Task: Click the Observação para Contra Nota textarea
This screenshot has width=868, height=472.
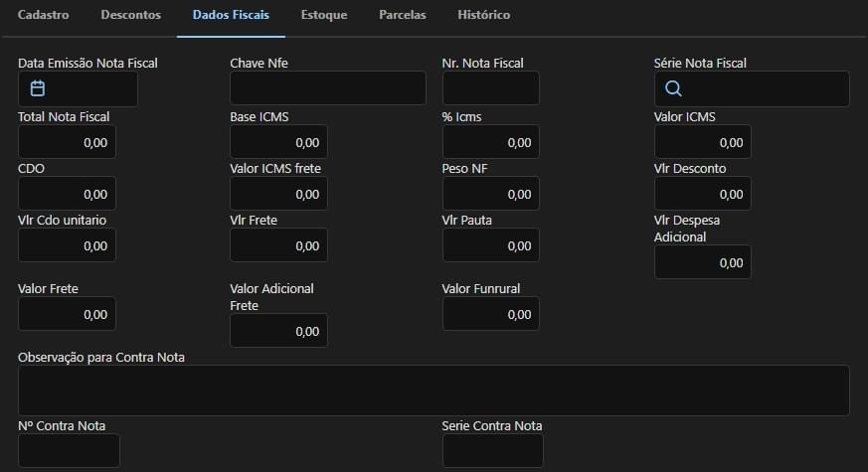Action: click(x=434, y=390)
